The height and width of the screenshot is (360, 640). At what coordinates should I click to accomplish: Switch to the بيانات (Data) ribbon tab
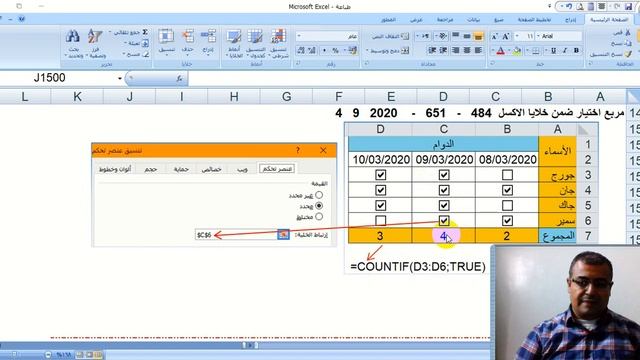tap(473, 20)
